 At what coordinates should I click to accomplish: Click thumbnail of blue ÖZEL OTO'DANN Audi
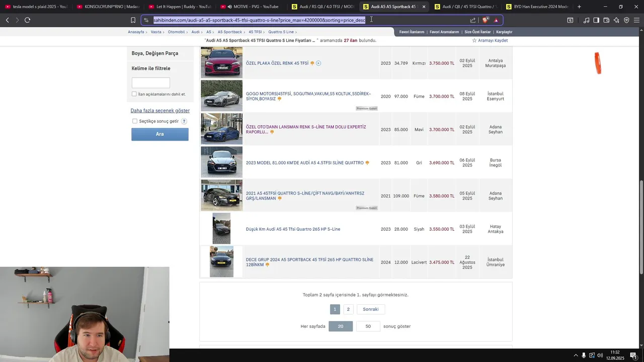tap(221, 129)
